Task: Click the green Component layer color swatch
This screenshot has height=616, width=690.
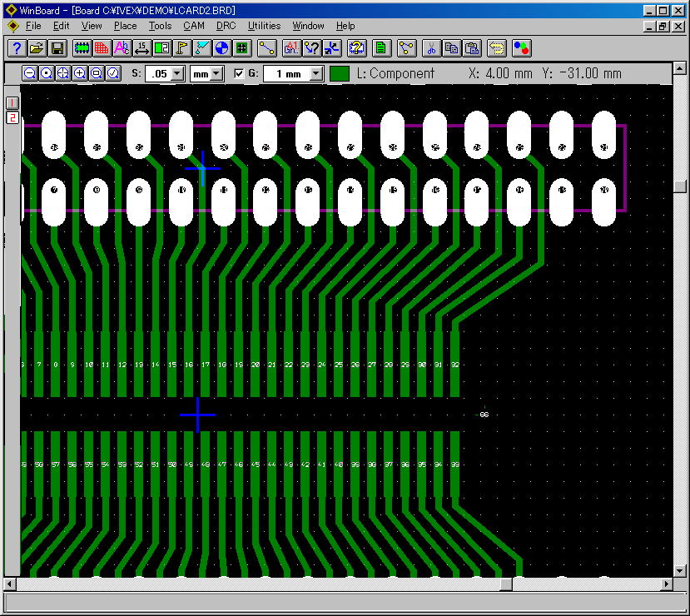Action: tap(340, 73)
